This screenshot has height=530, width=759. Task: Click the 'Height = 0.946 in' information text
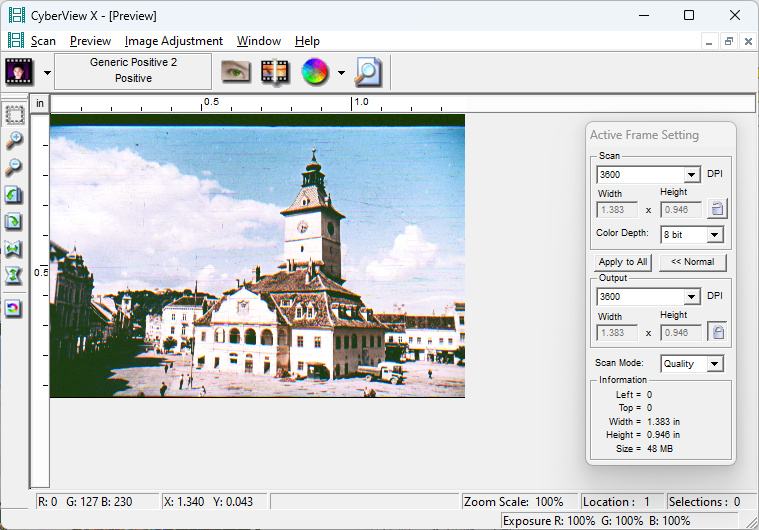tap(643, 435)
